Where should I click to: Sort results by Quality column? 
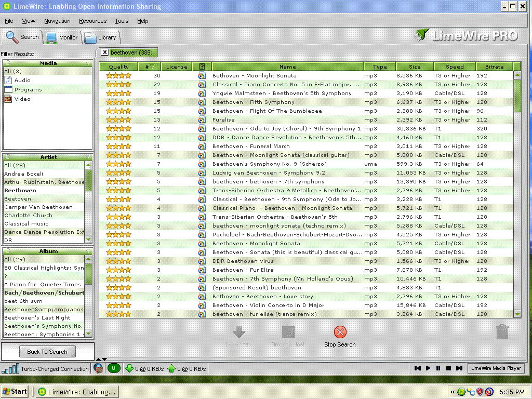click(119, 66)
